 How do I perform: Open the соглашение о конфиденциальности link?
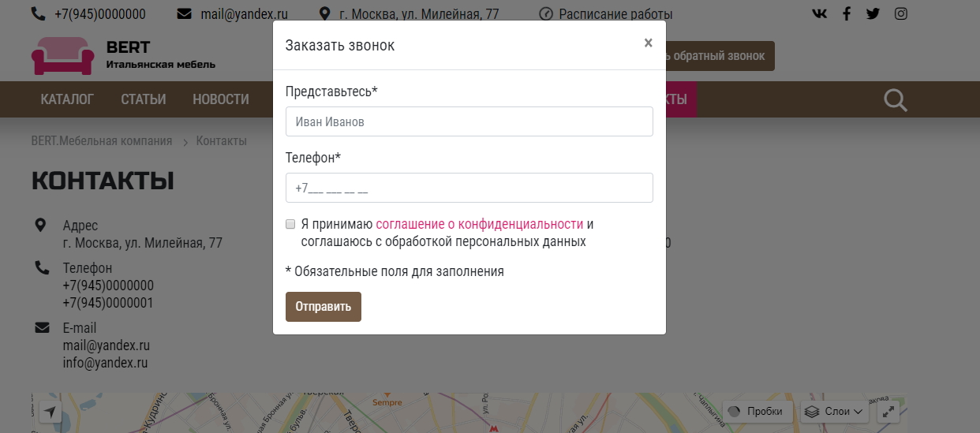[480, 224]
